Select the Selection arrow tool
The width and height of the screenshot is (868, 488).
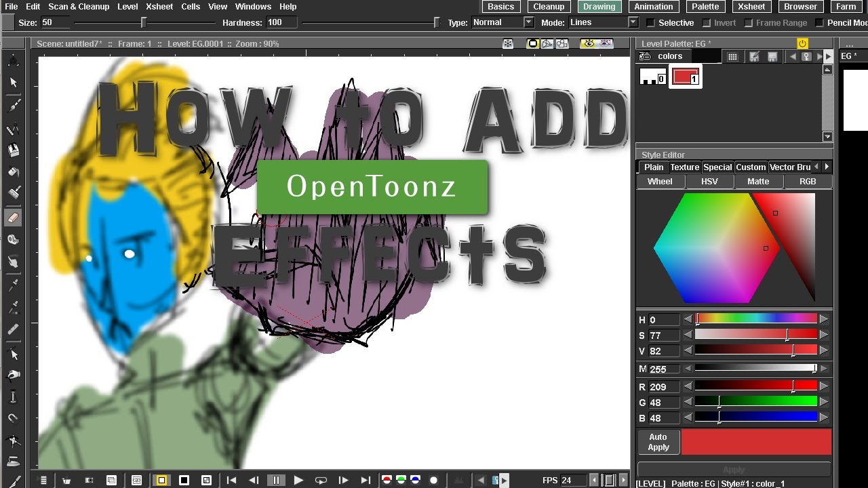tap(13, 83)
